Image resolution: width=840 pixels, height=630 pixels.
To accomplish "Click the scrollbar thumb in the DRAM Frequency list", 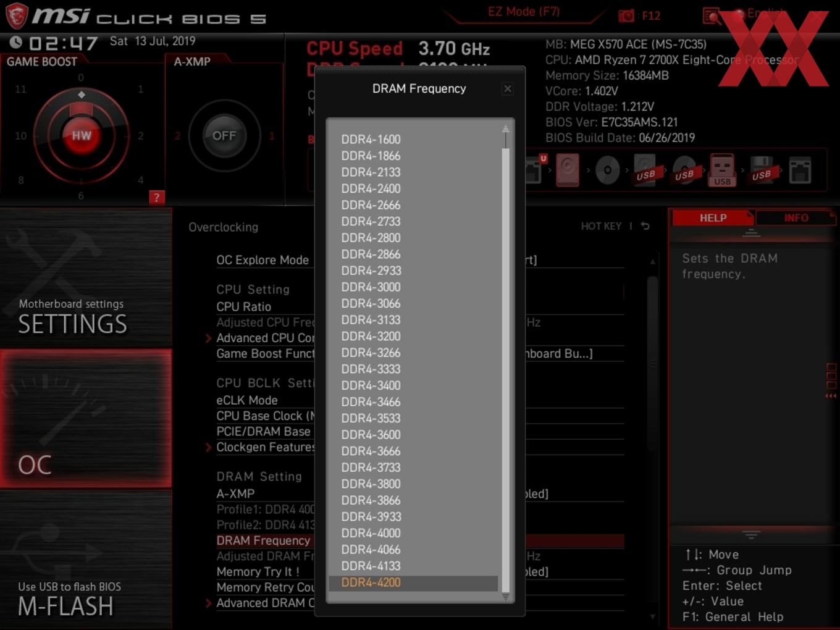I will coord(505,369).
